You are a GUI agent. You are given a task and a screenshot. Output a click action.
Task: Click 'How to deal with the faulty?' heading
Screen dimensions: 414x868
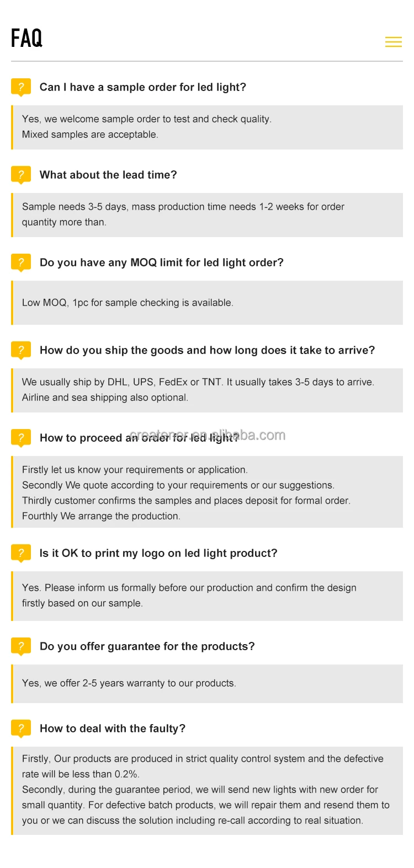point(113,728)
